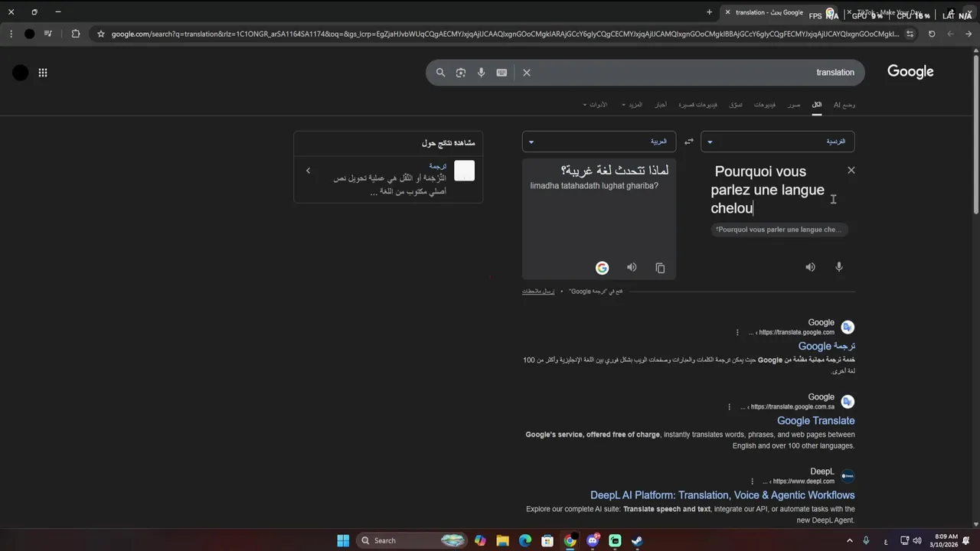980x551 pixels.
Task: Click the search magnifier icon in Google search box
Action: [x=440, y=73]
